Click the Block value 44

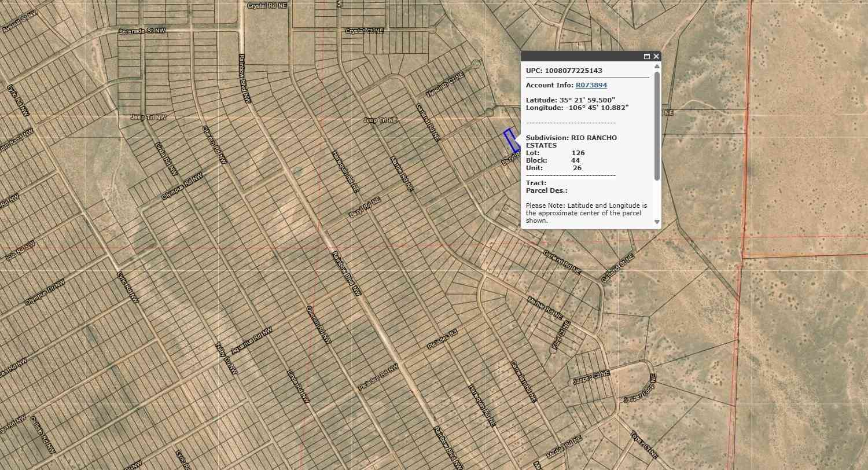575,160
